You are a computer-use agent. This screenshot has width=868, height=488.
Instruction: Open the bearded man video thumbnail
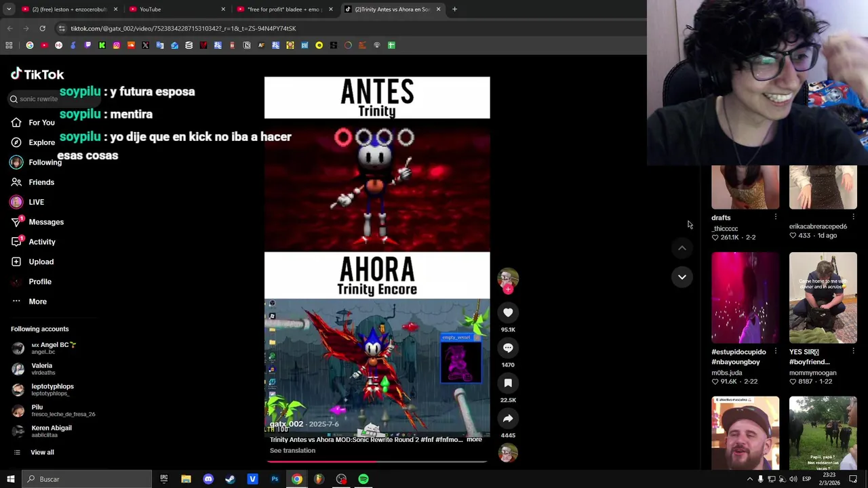pos(745,432)
